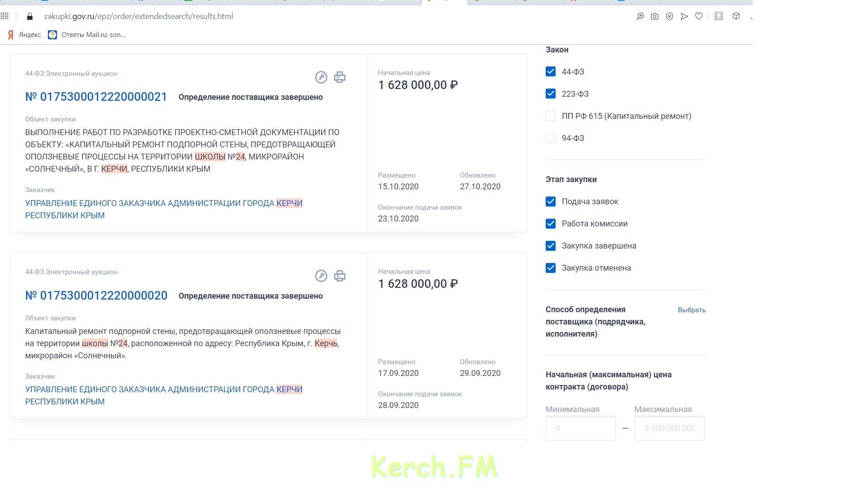Click the signature icon of second auction card
Image resolution: width=868 pixels, height=488 pixels.
tap(321, 276)
